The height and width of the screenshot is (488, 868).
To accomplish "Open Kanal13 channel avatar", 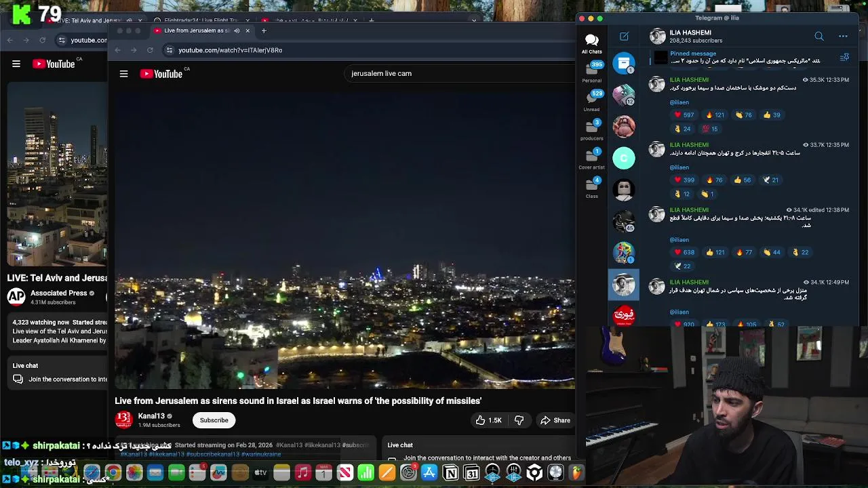I will (x=123, y=420).
